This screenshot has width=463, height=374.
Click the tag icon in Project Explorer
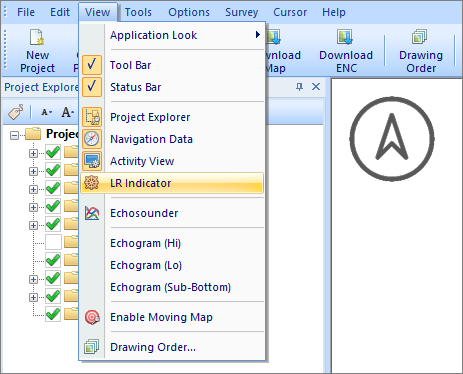coord(15,112)
